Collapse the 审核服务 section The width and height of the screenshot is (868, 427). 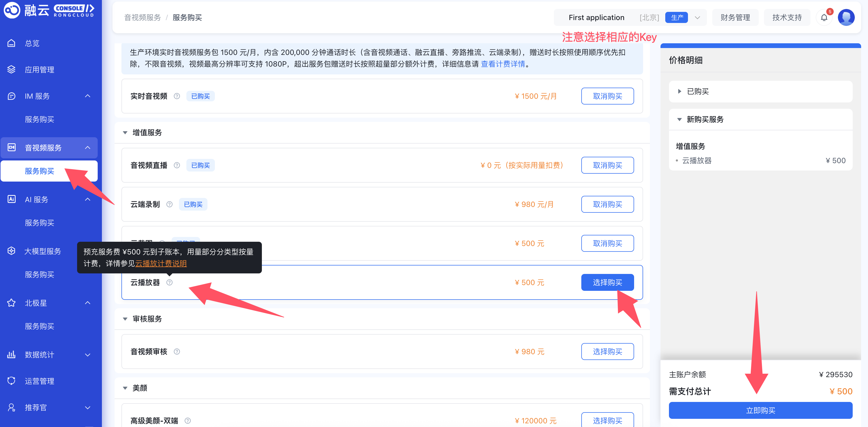pos(125,319)
